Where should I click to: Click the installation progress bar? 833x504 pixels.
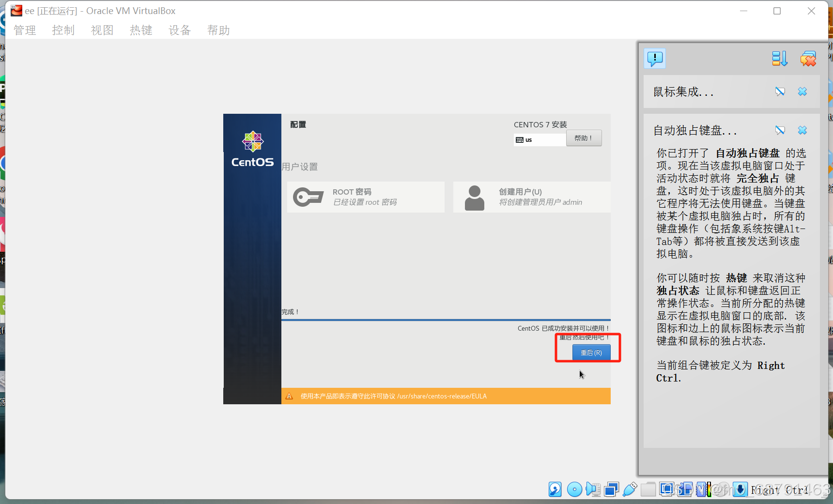tap(446, 320)
